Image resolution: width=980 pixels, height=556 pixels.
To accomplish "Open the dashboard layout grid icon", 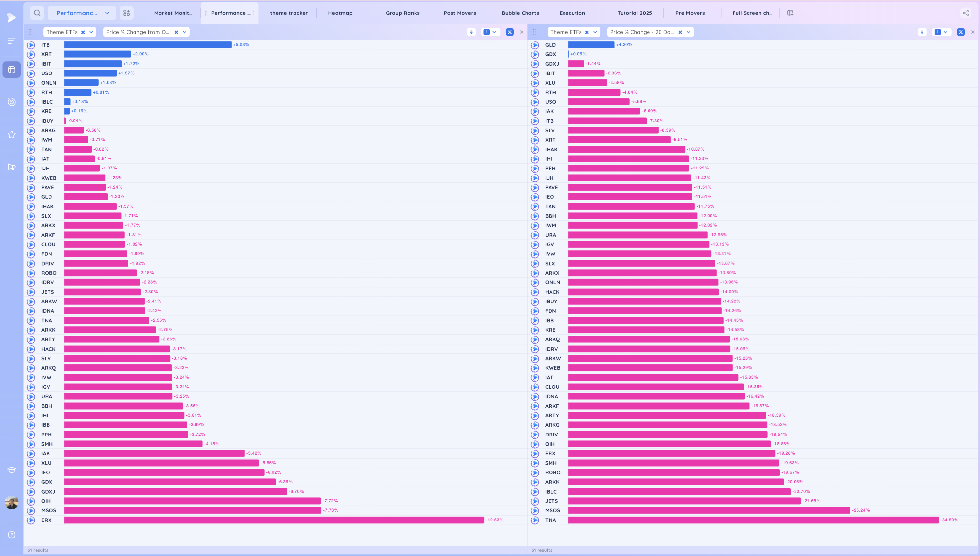I will pos(126,13).
